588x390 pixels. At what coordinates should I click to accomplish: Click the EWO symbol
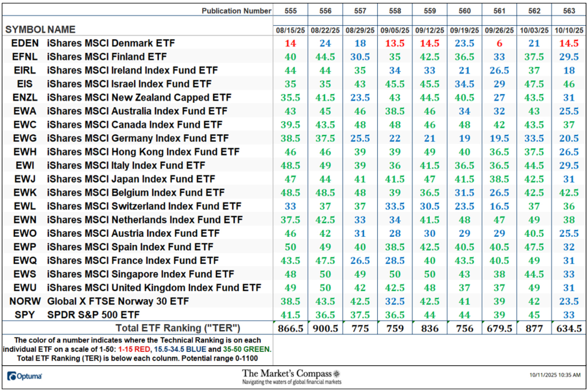25,233
